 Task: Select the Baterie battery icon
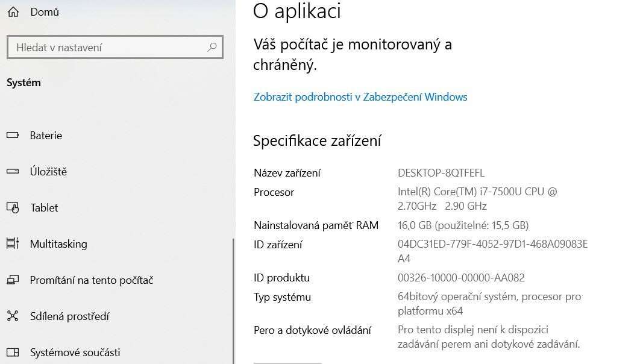coord(13,135)
